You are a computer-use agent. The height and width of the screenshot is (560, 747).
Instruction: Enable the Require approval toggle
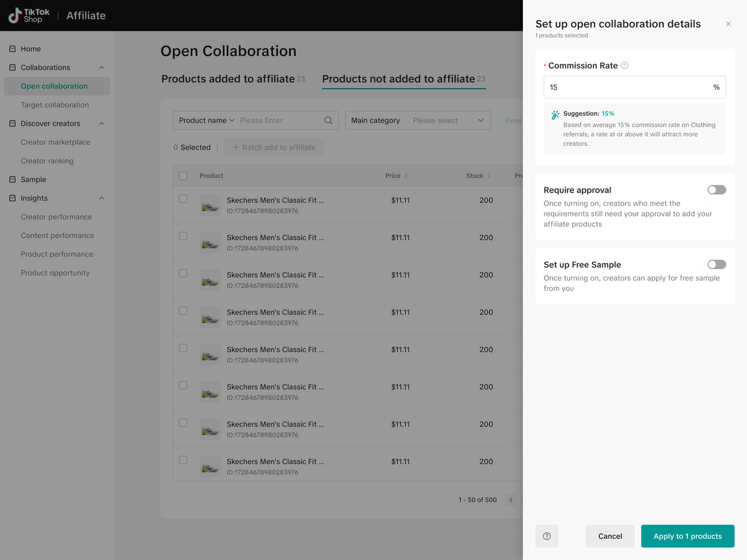[x=716, y=190]
